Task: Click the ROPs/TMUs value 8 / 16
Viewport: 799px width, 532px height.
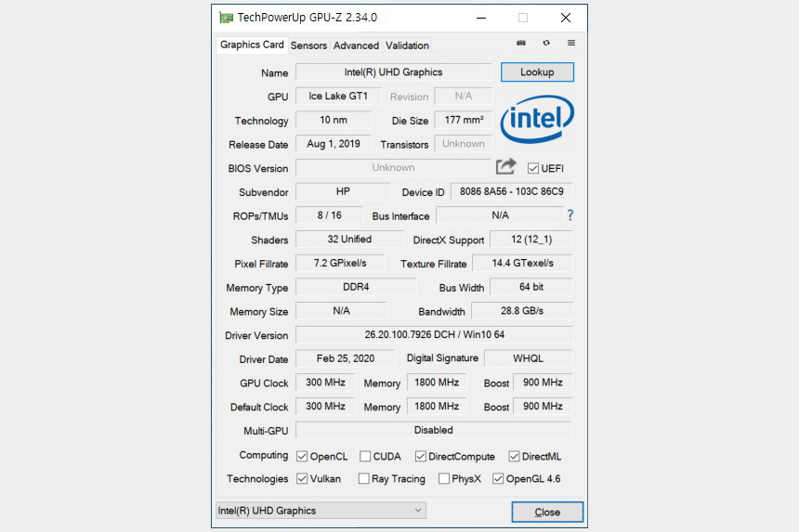Action: (x=329, y=215)
